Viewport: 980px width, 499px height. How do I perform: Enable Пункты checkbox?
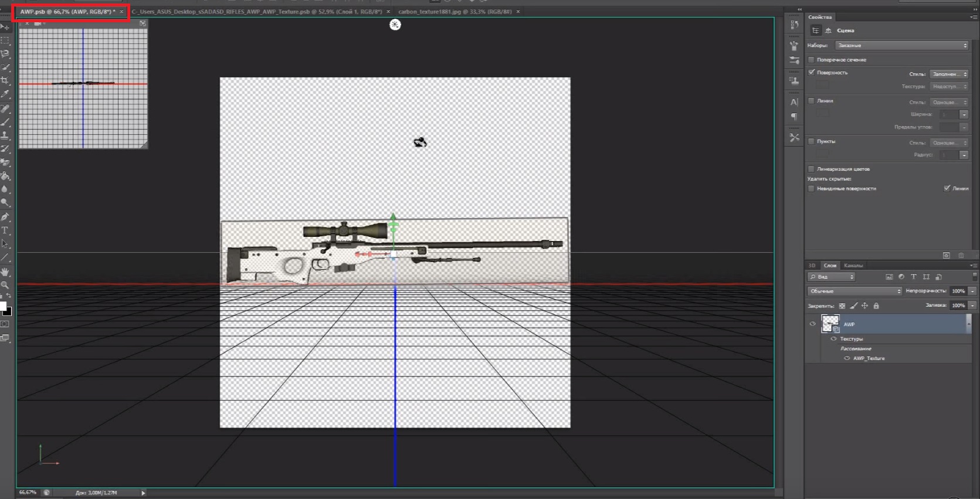(812, 141)
